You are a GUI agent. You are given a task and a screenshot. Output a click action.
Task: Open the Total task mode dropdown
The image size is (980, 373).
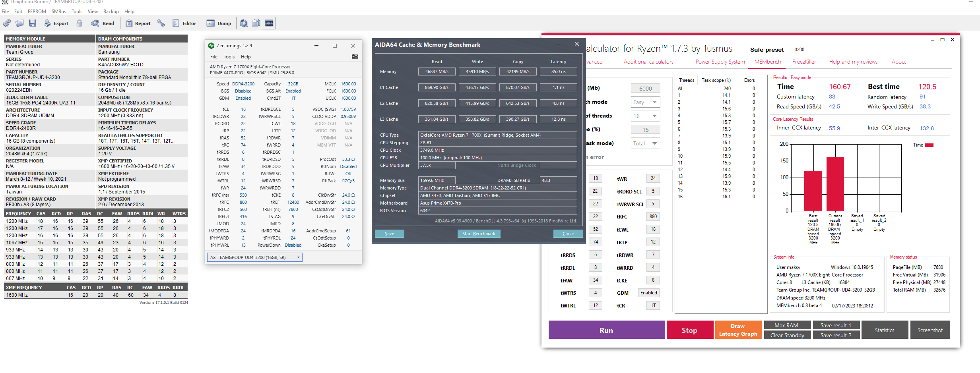coord(646,143)
